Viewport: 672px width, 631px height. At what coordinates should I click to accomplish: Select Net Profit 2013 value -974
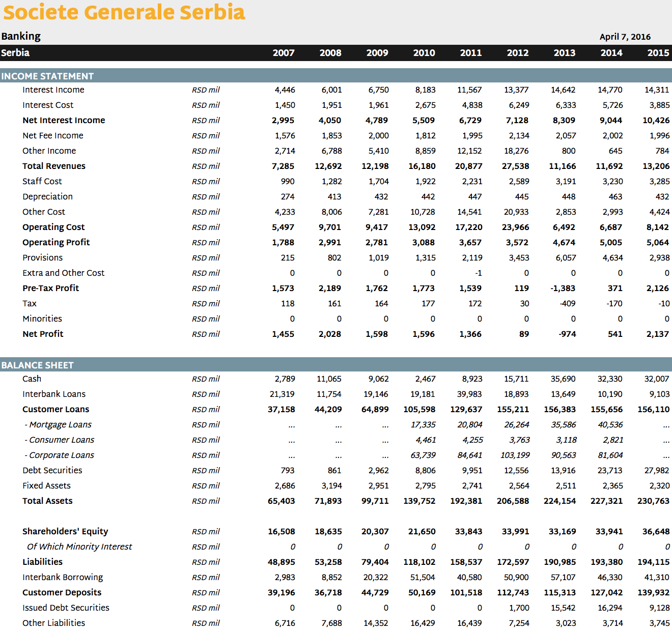pos(567,334)
